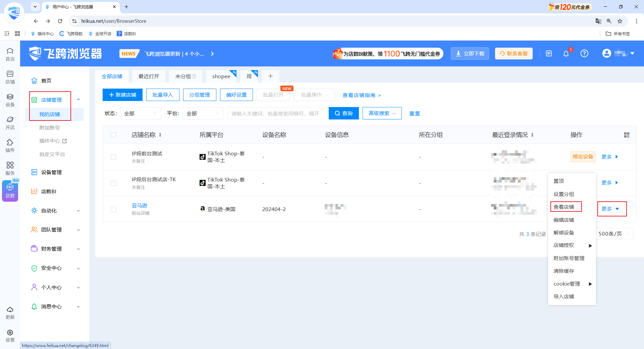Click the notification bell icon

566,54
